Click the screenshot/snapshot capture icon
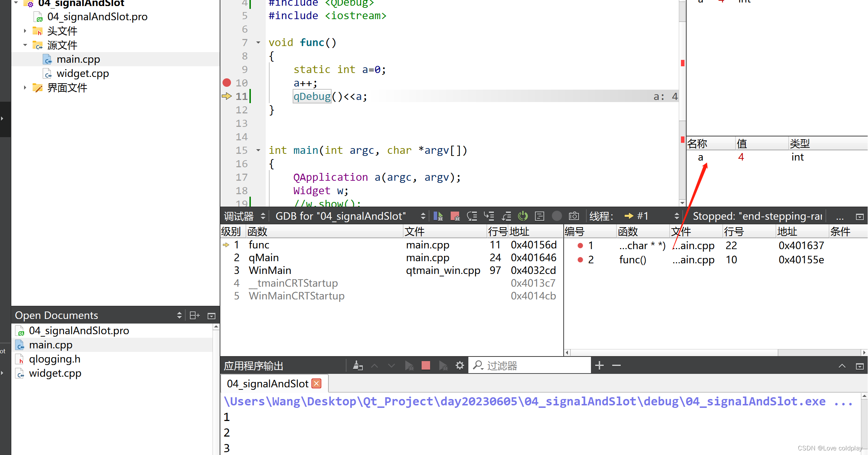The width and height of the screenshot is (868, 455). [x=574, y=216]
